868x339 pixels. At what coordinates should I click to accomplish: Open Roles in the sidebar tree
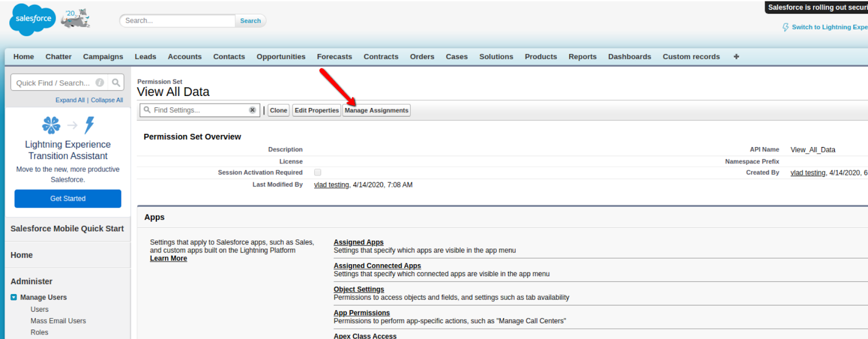click(x=39, y=332)
